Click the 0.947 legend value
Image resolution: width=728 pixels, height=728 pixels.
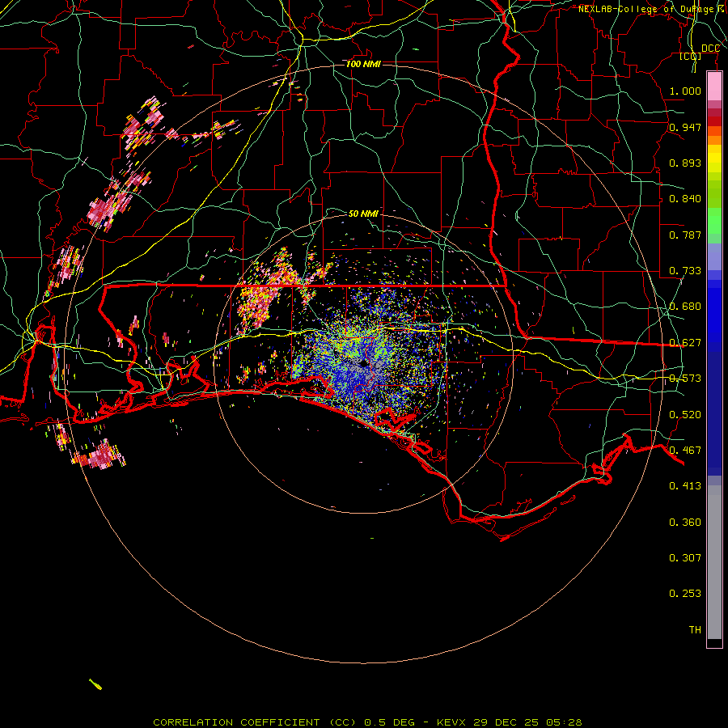(685, 127)
